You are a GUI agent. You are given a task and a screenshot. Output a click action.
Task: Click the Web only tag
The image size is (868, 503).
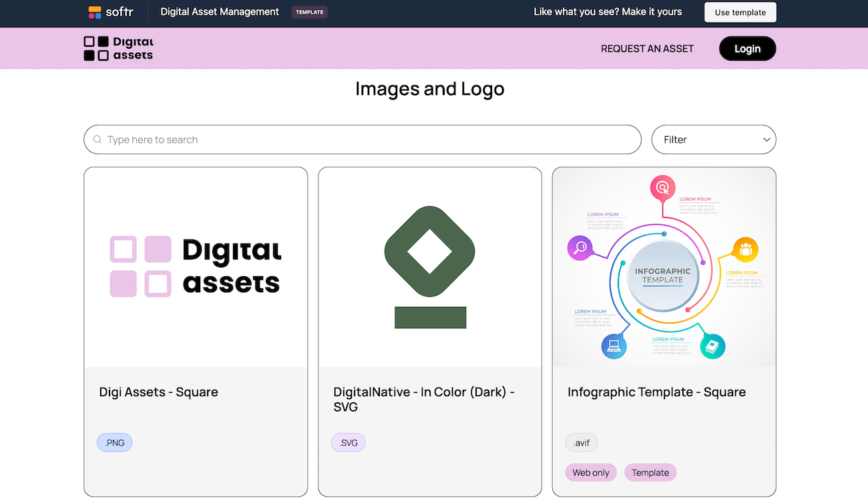591,472
